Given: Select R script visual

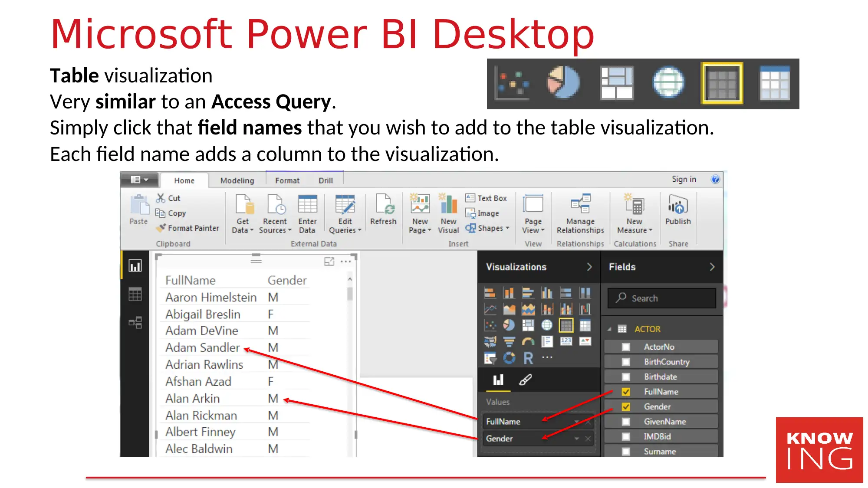Looking at the screenshot, I should 528,358.
